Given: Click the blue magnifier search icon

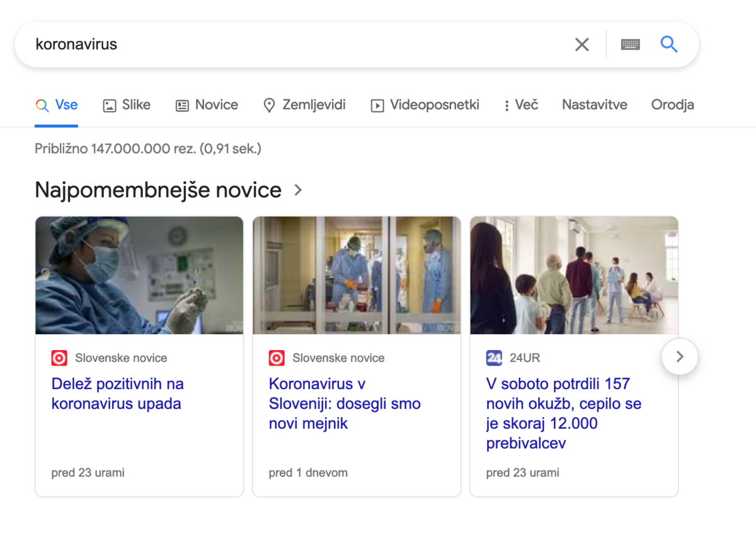Looking at the screenshot, I should click(x=668, y=44).
